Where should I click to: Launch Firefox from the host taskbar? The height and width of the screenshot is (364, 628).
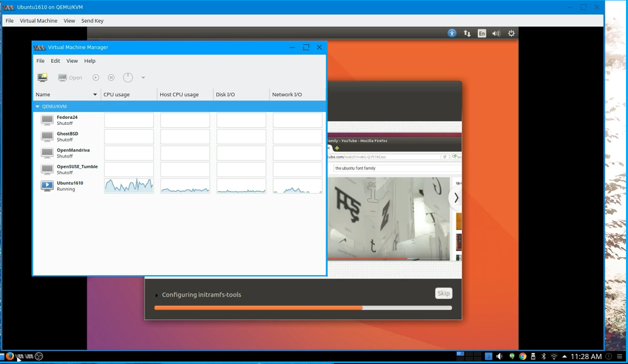tap(10, 356)
